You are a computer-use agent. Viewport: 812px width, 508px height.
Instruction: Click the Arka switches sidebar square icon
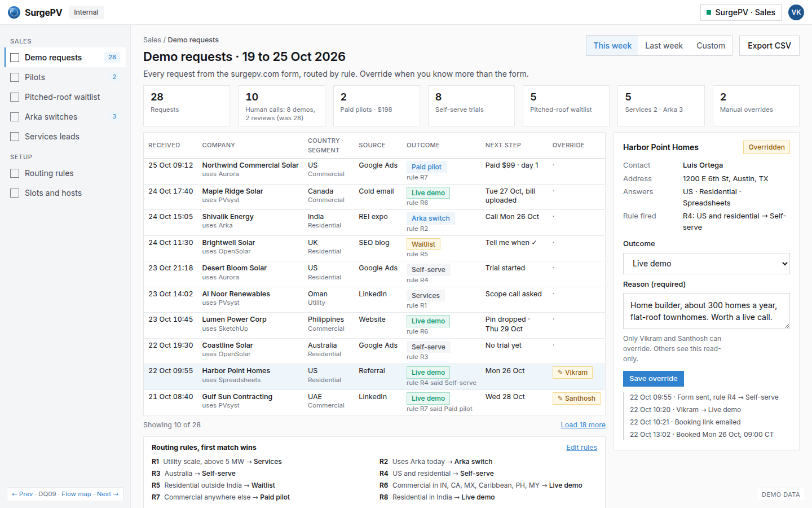[x=15, y=117]
